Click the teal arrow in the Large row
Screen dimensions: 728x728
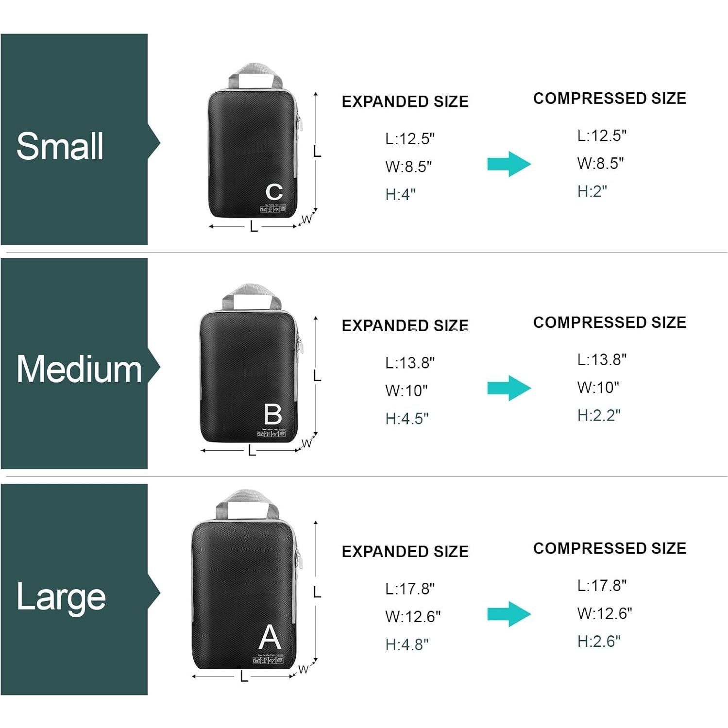coord(508,614)
